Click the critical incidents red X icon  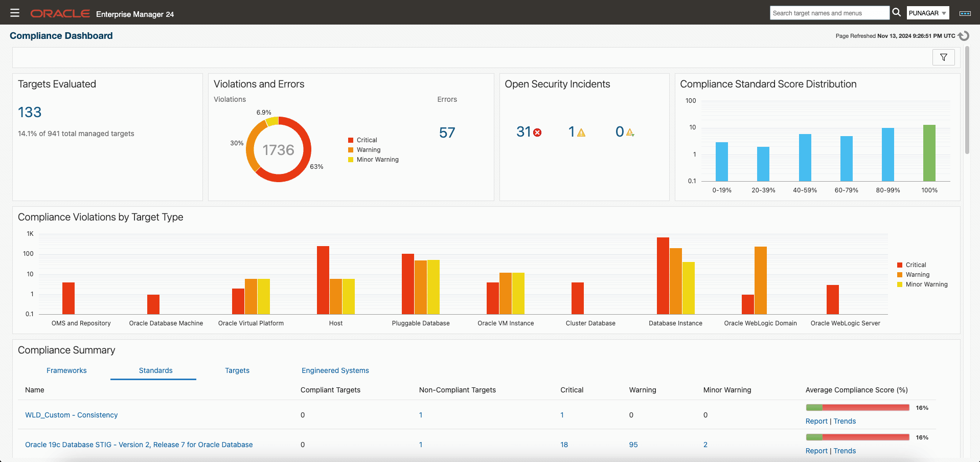[x=537, y=133]
